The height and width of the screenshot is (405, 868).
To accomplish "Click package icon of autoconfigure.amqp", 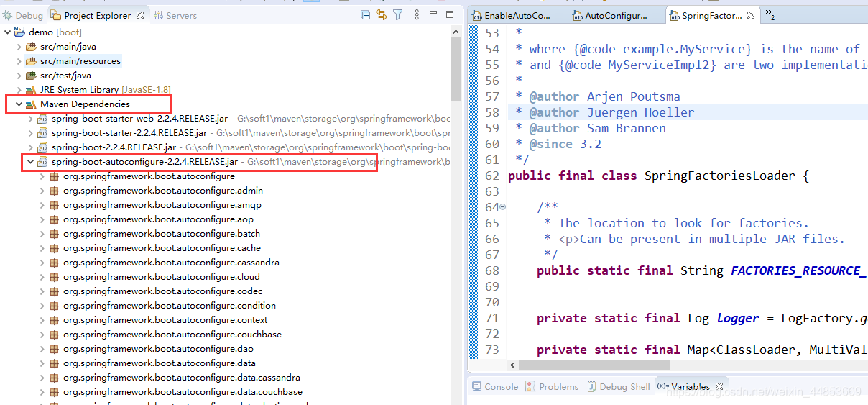I will (x=54, y=205).
